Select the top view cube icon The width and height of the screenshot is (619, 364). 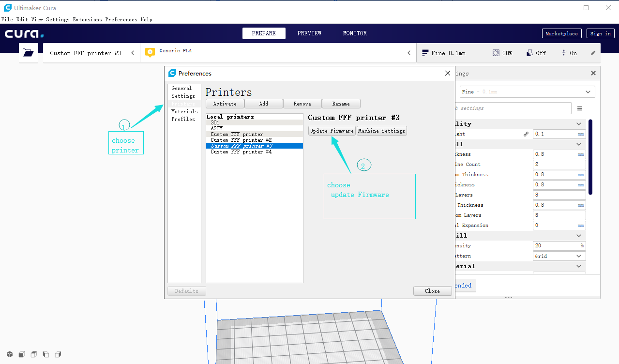click(x=33, y=354)
